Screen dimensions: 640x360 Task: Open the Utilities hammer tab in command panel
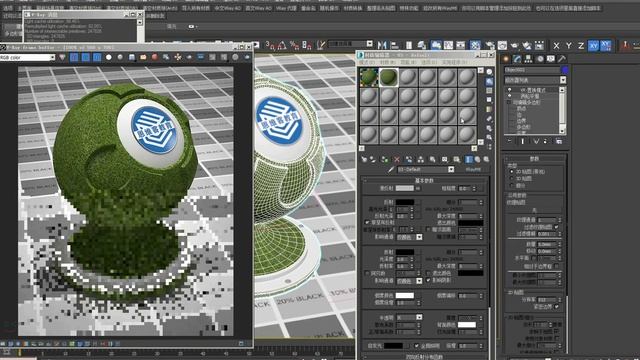pos(562,59)
